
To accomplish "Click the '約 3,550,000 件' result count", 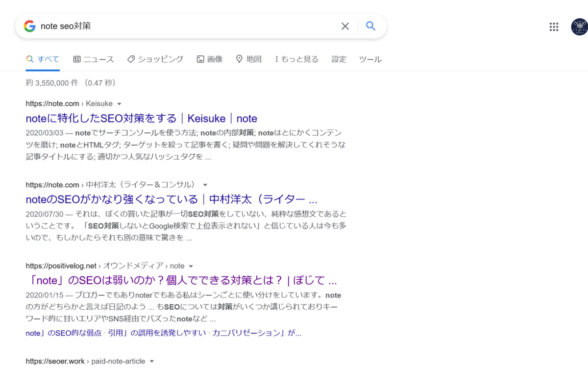I will (52, 83).
